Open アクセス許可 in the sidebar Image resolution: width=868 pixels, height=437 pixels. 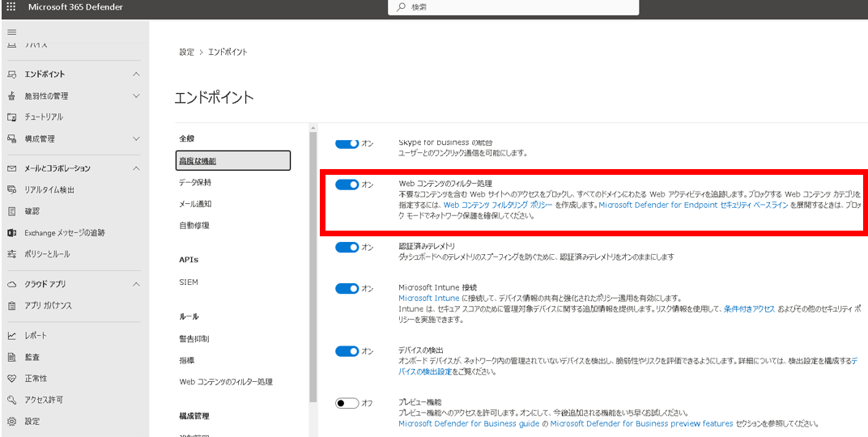tap(44, 400)
